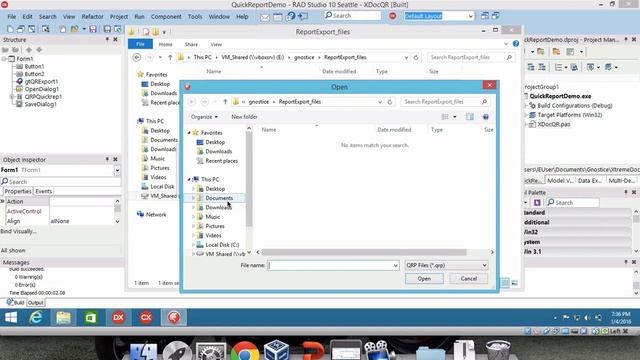Switch to Output tab in Messages panel
Screen dimensions: 640x360
(x=36, y=302)
